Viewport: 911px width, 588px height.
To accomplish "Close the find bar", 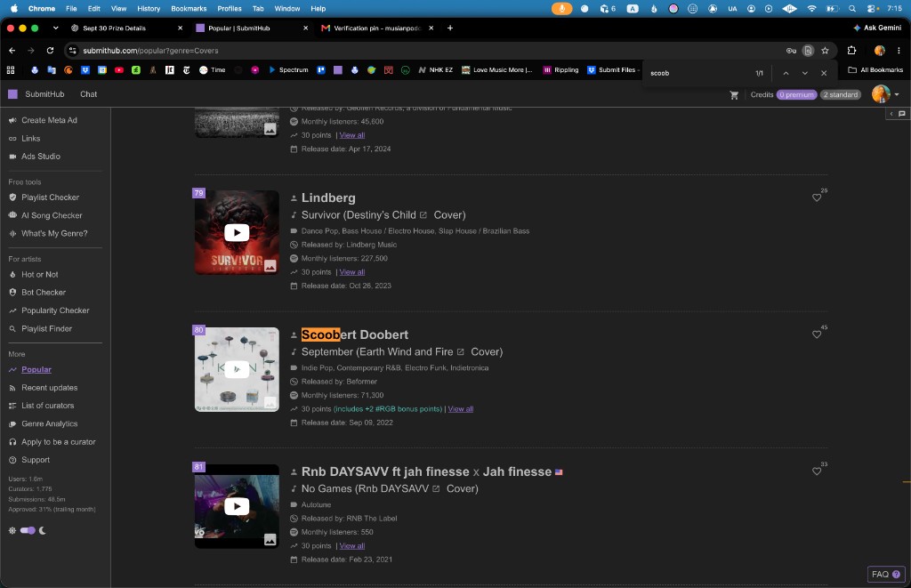I will click(823, 73).
